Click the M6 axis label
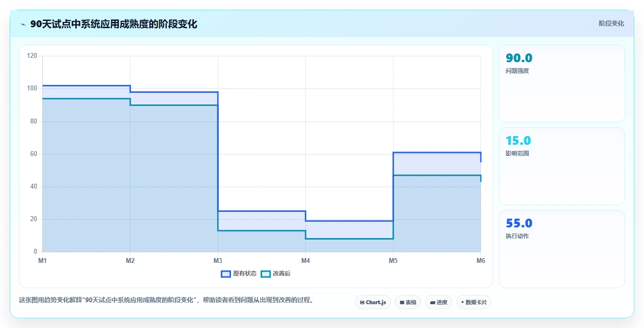Viewport: 644px width, 328px height. coord(480,261)
